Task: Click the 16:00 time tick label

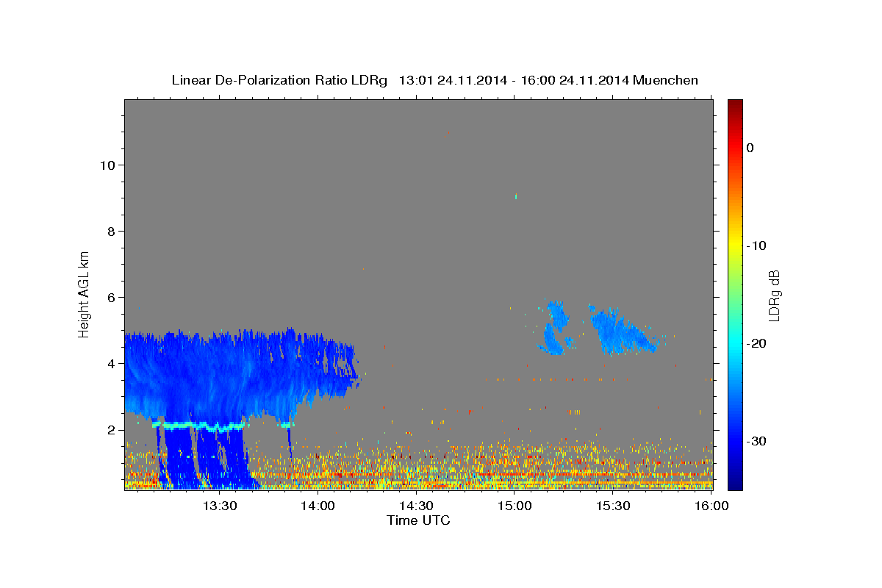Action: tap(711, 506)
